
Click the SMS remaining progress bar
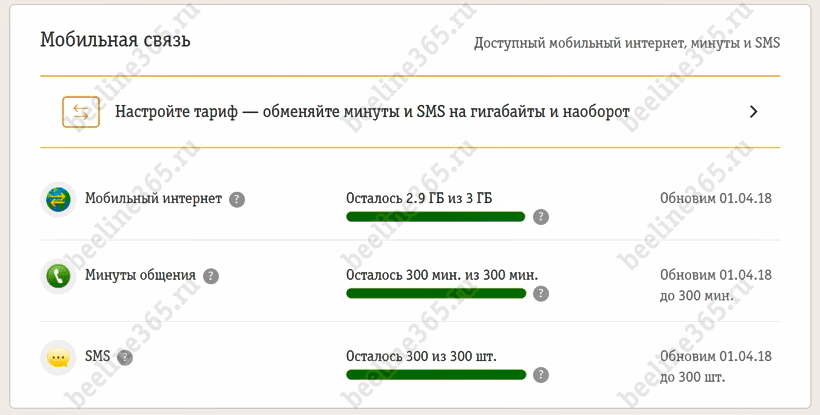[x=435, y=375]
